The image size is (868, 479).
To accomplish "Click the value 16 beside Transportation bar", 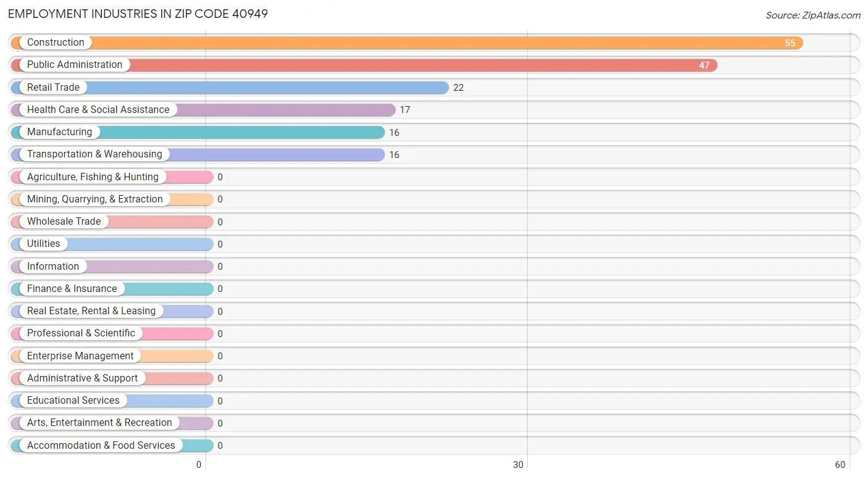I will (x=394, y=155).
